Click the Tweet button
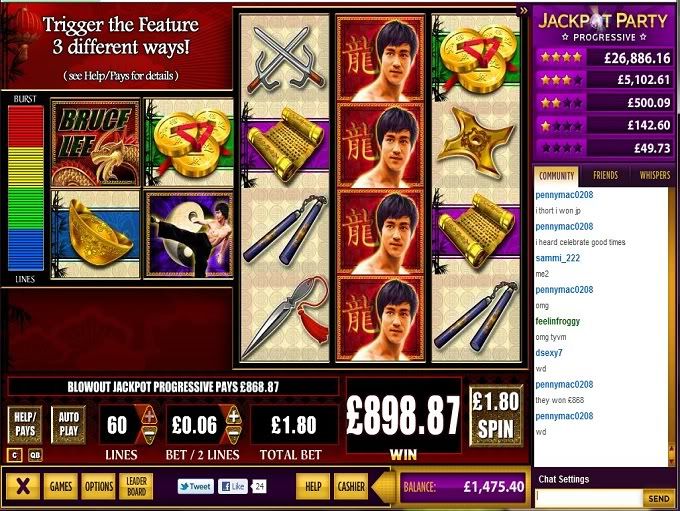 pos(196,486)
